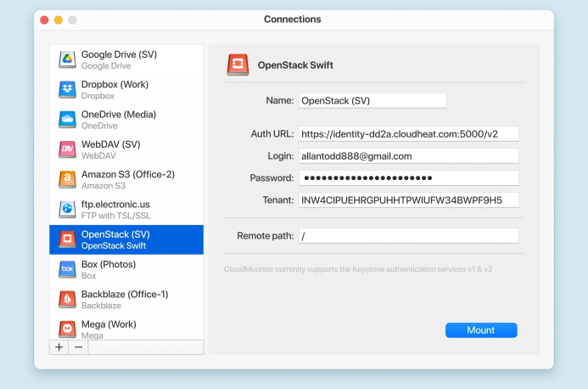Click the Dropbox disk icon
Image resolution: width=588 pixels, height=389 pixels.
tap(68, 89)
